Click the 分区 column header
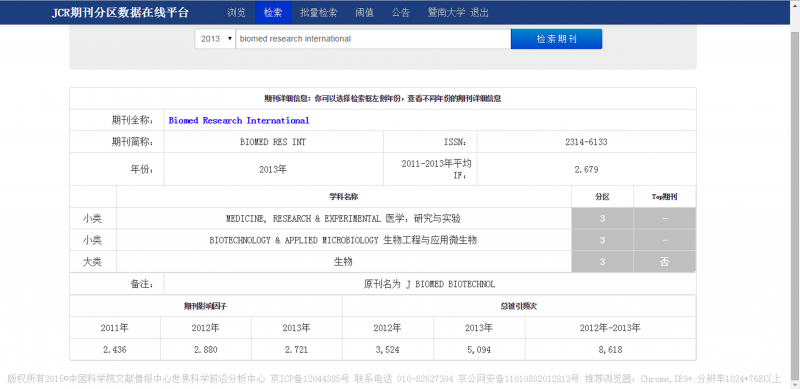The image size is (800, 389). [603, 197]
